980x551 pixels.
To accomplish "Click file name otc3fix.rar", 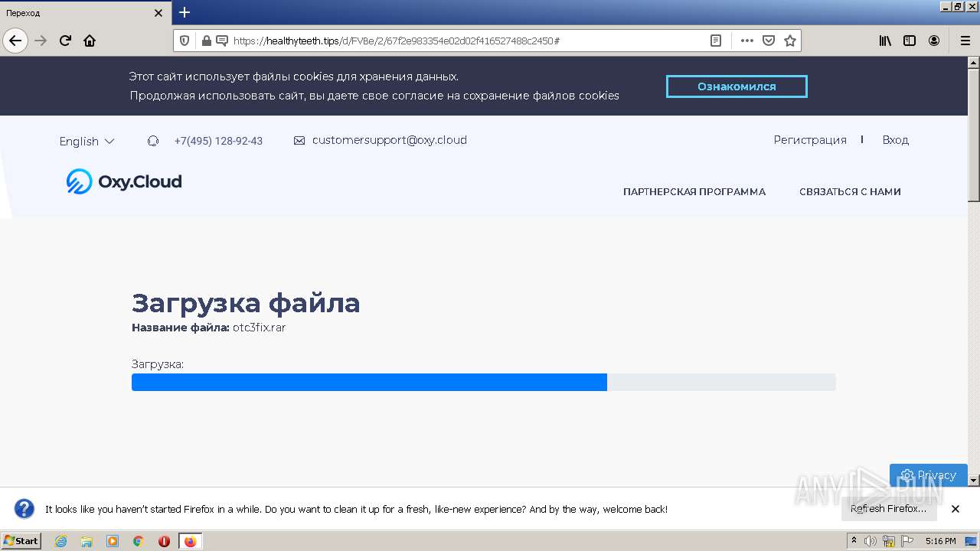I will (x=259, y=328).
